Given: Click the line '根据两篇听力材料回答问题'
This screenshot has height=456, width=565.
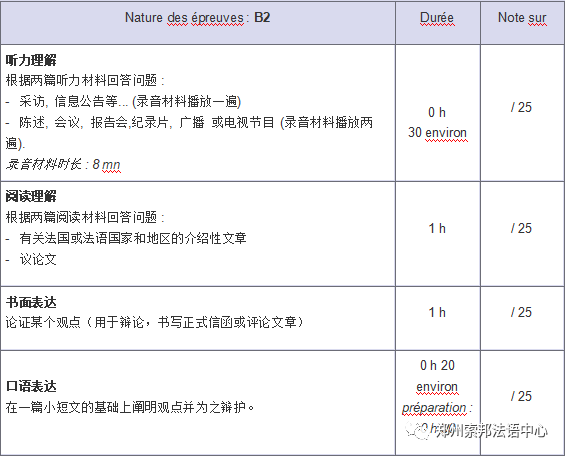Looking at the screenshot, I should (x=85, y=80).
